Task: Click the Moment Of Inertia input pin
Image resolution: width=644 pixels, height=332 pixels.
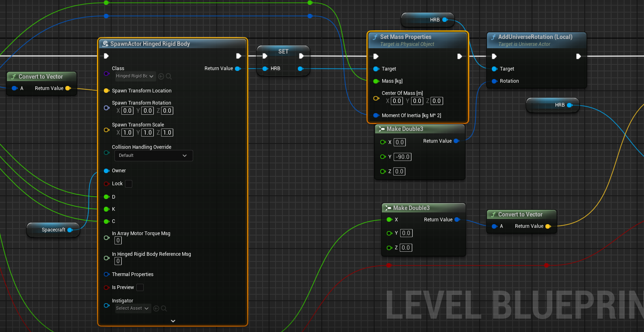Action: 376,116
